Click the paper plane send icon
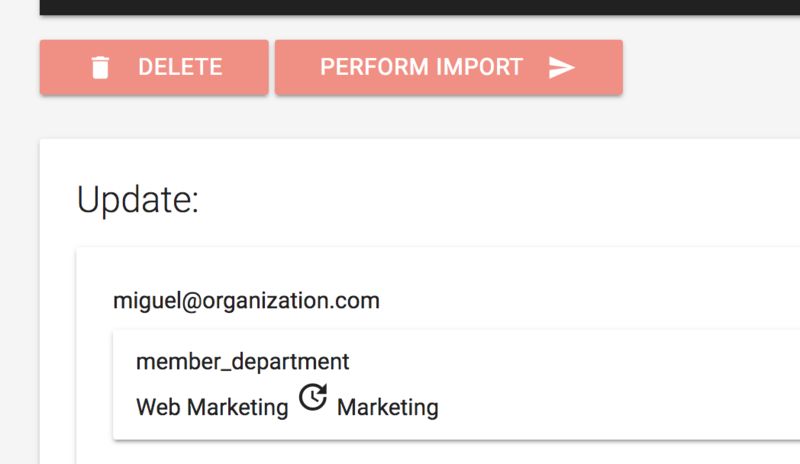 [x=562, y=68]
